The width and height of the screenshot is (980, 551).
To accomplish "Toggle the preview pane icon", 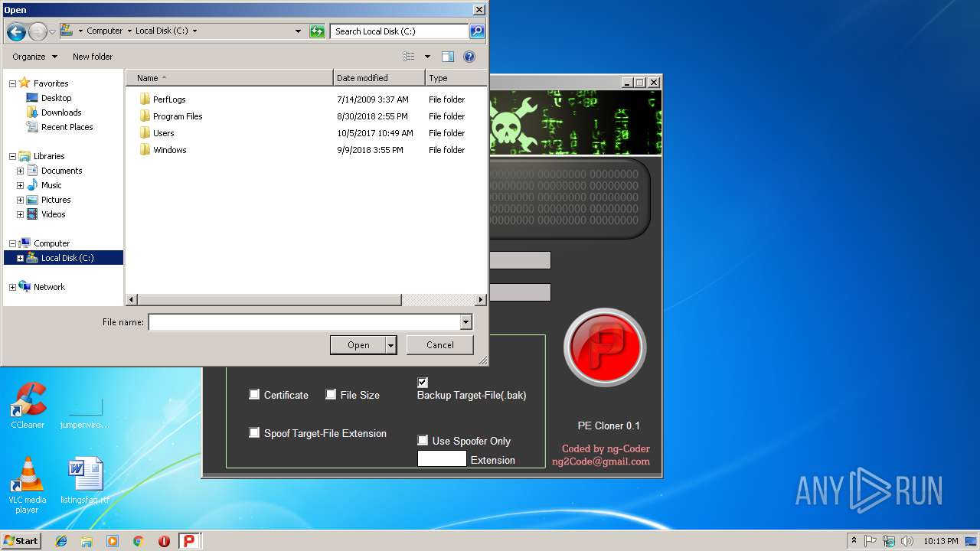I will tap(448, 57).
